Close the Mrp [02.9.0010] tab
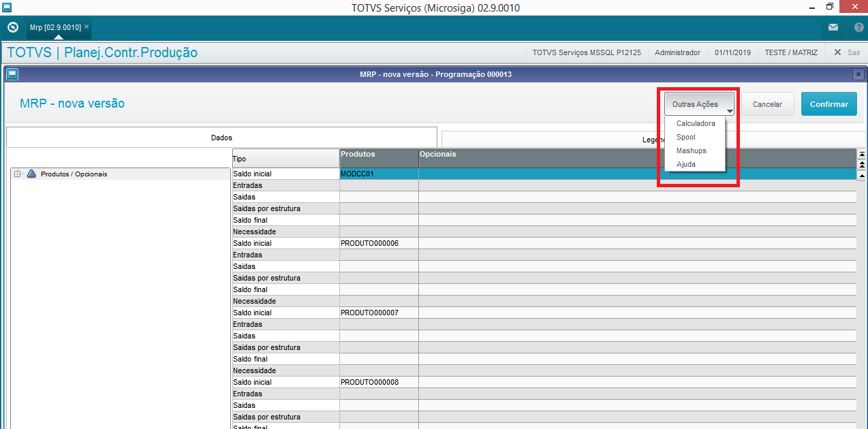 click(87, 27)
